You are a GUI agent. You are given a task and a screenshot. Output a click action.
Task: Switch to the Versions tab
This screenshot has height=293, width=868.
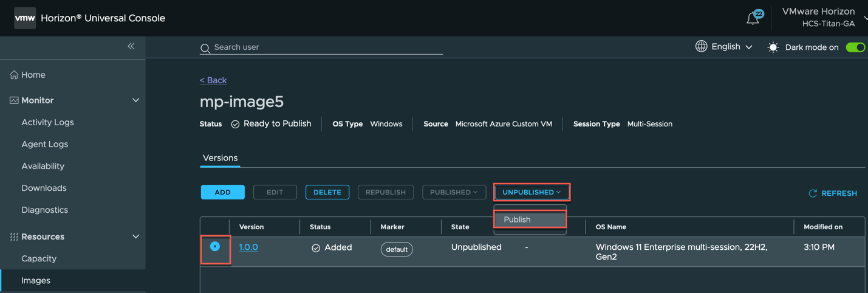coord(220,158)
